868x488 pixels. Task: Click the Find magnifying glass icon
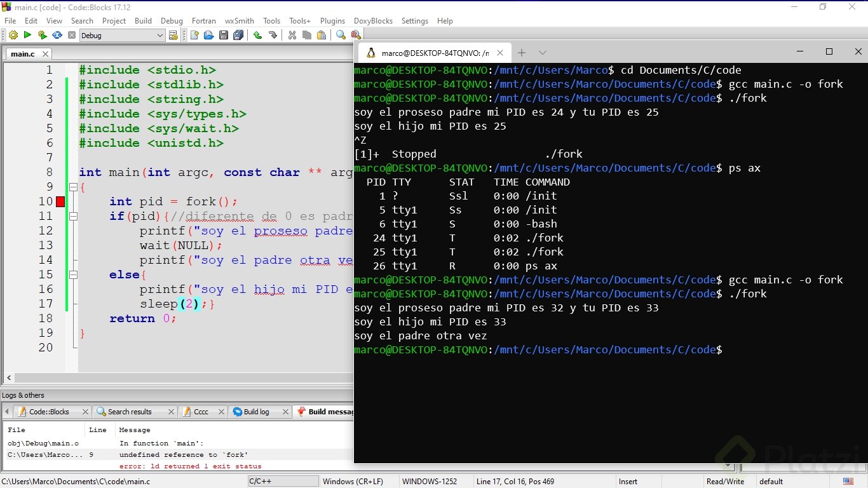[x=341, y=36]
